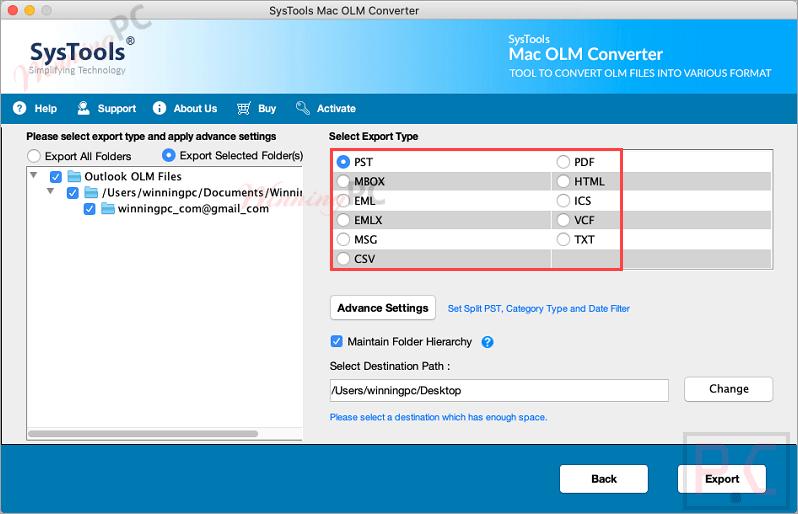Click the Support person icon
This screenshot has width=798, height=514.
83,108
